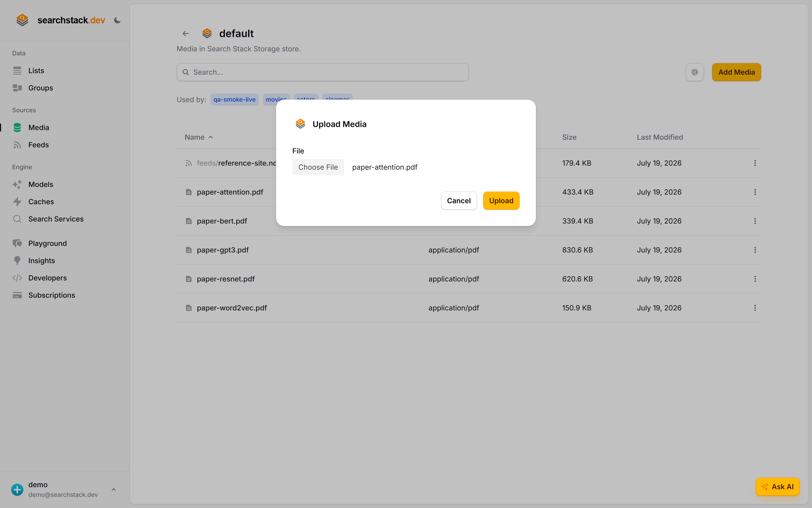Click the Last Modified column header
Viewport: 812px width, 508px height.
[660, 137]
